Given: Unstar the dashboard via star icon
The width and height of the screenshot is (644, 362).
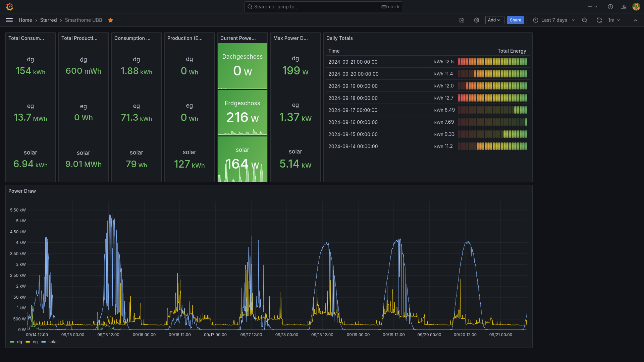Looking at the screenshot, I should [111, 20].
